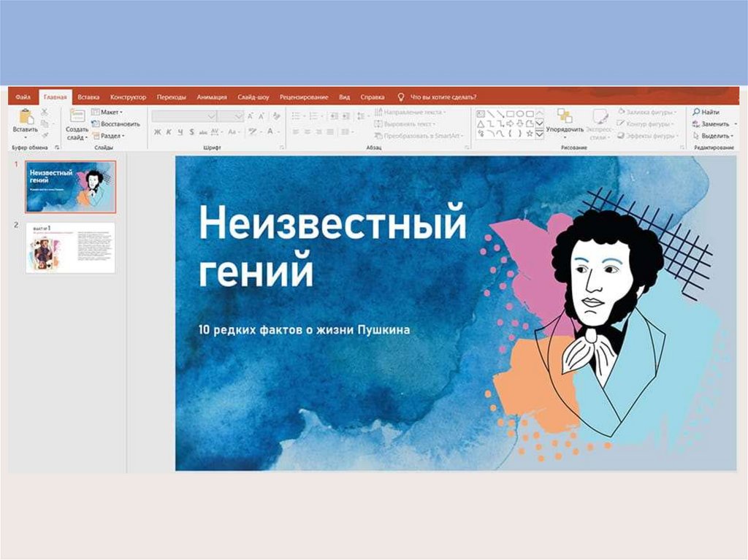Click the increase indent icon
The width and height of the screenshot is (748, 560).
346,116
